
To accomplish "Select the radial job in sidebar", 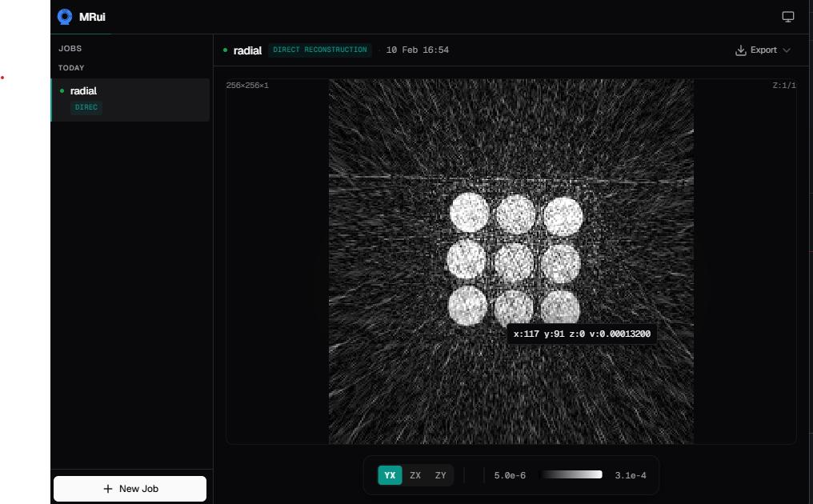I will tap(130, 99).
